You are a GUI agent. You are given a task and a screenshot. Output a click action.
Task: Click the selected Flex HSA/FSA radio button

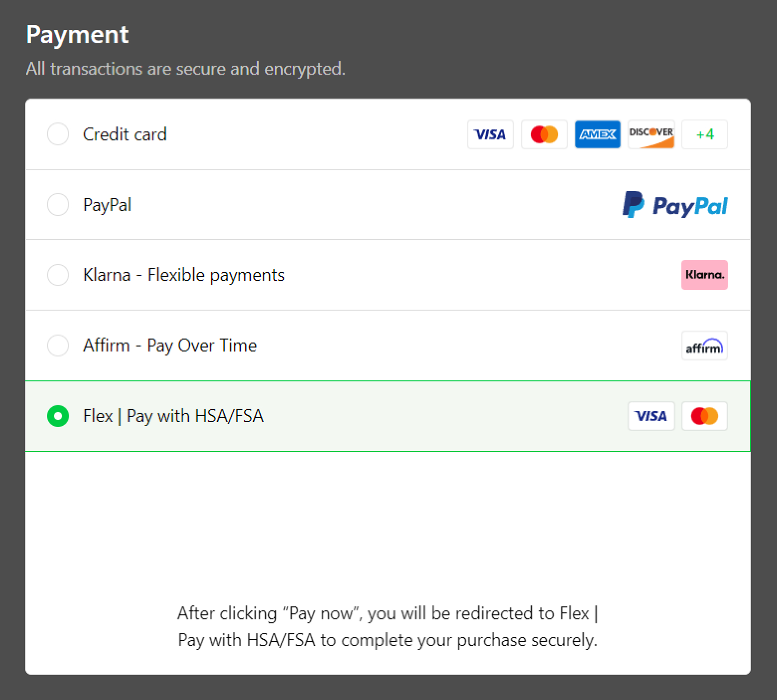coord(58,416)
